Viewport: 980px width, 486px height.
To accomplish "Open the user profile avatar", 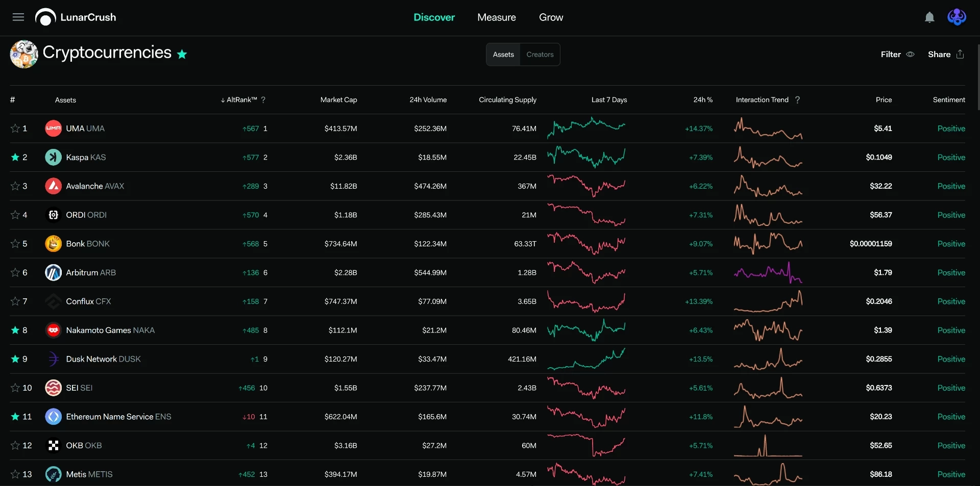I will click(957, 17).
